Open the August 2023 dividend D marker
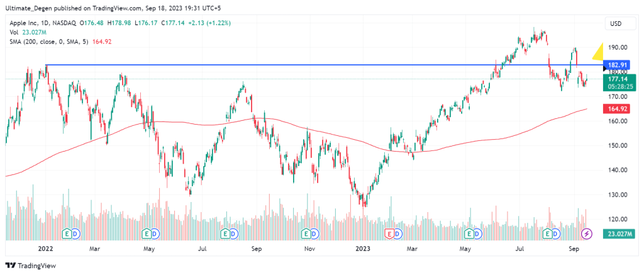The height and width of the screenshot is (275, 644). [556, 234]
